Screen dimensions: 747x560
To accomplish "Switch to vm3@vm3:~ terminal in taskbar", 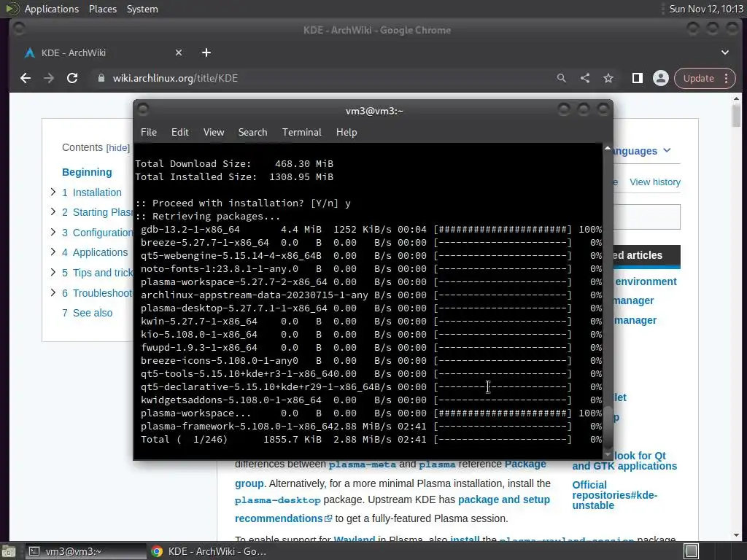I will [86, 551].
